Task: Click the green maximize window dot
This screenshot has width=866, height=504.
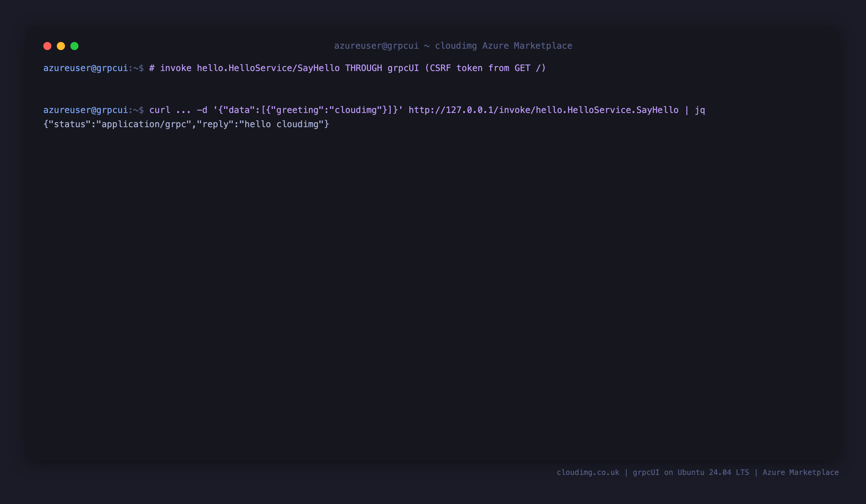Action: (74, 46)
